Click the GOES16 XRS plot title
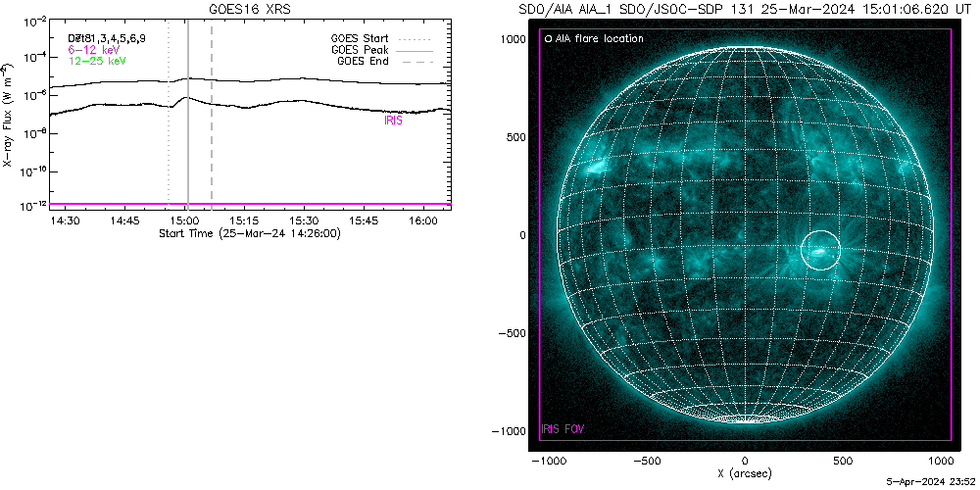The width and height of the screenshot is (980, 490). point(250,9)
